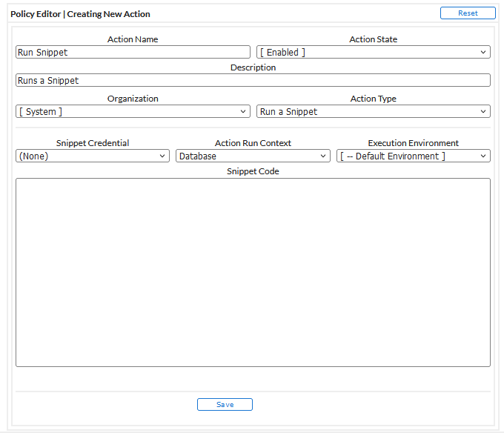Click the Snippet Code label text

[253, 171]
